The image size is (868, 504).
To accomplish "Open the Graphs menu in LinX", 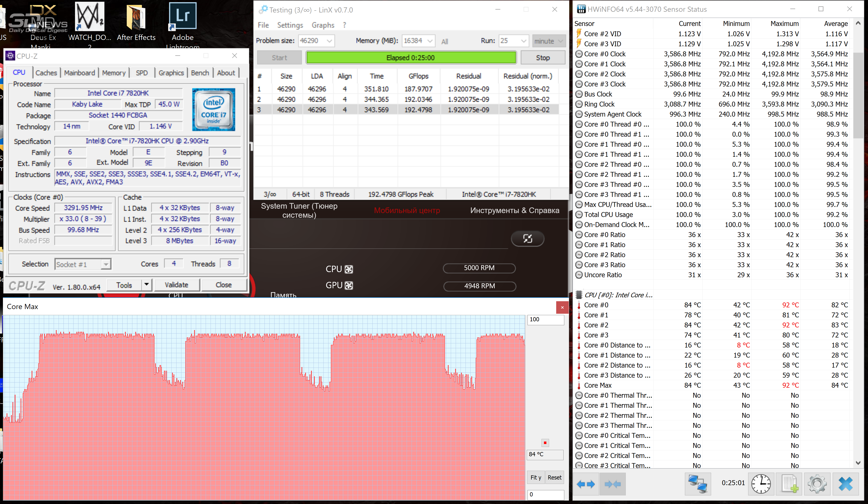I will pyautogui.click(x=323, y=25).
